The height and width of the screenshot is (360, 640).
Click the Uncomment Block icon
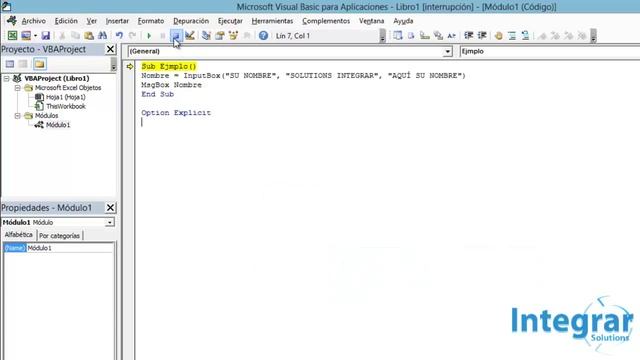tap(525, 36)
